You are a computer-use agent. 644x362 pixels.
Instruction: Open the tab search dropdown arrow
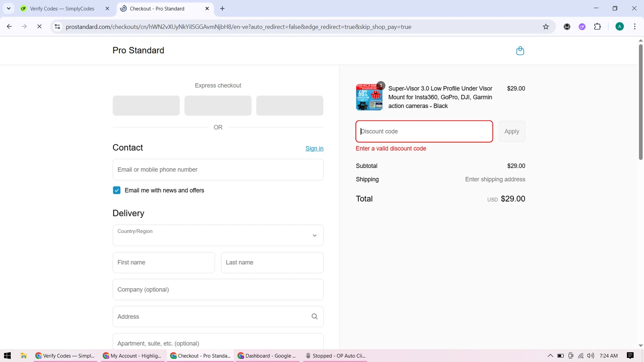(x=9, y=9)
